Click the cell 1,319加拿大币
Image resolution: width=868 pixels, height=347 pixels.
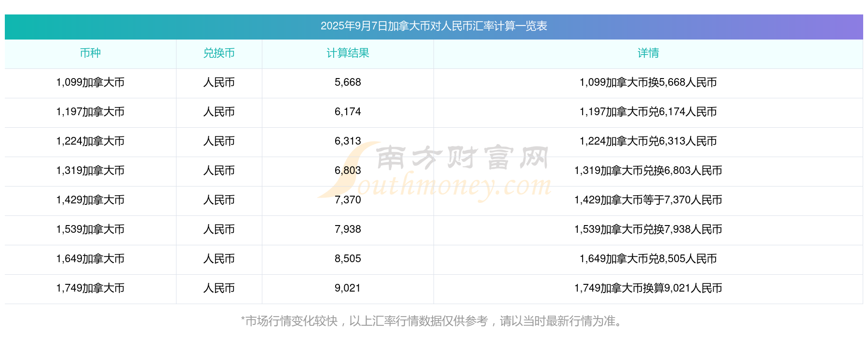[x=90, y=171]
